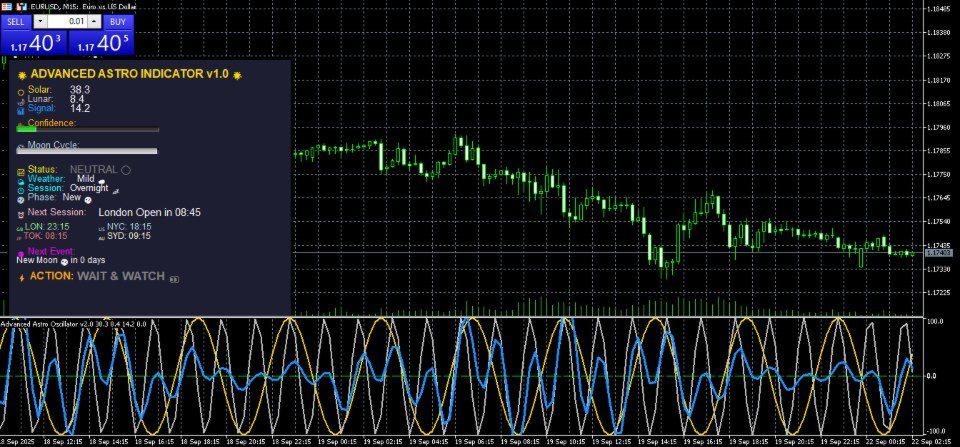Image resolution: width=960 pixels, height=447 pixels.
Task: Click the purple dot icon by Next Event
Action: pos(21,253)
